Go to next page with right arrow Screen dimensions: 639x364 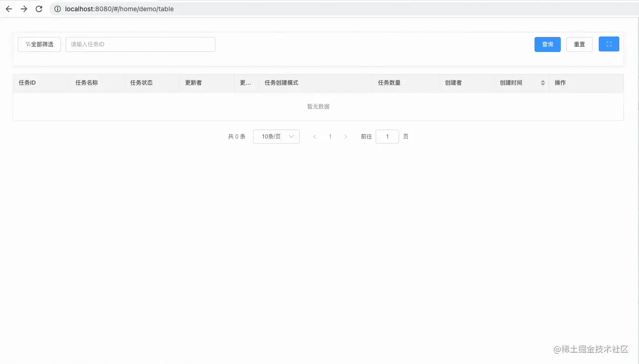coord(346,136)
